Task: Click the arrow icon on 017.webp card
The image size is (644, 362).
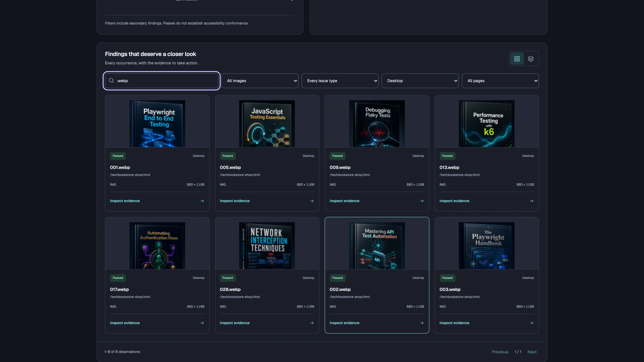Action: [x=202, y=323]
